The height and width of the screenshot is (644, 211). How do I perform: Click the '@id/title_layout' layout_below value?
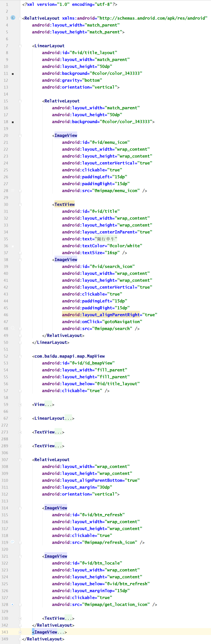(117, 384)
